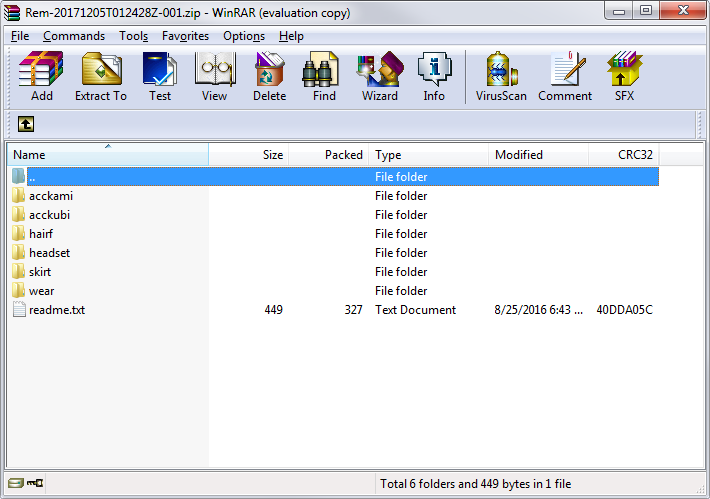This screenshot has height=499, width=710.
Task: Select the acckami folder icon
Action: point(19,196)
